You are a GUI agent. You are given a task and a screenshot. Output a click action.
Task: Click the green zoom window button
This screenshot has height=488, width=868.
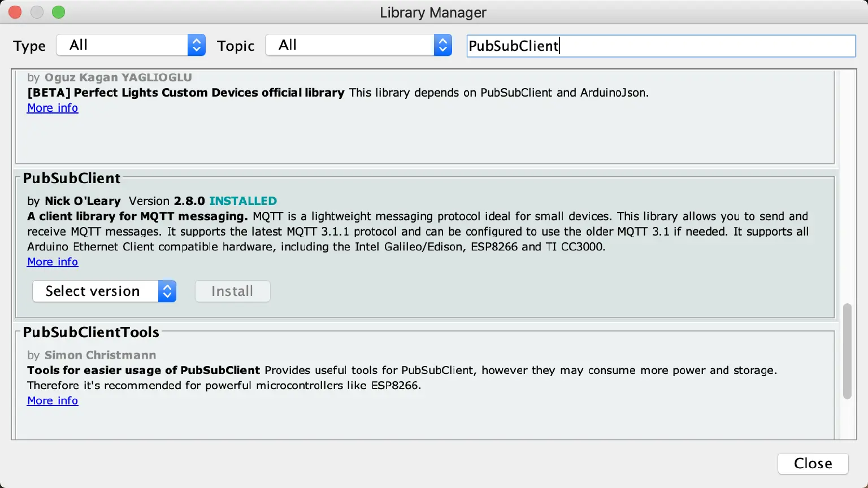point(58,11)
